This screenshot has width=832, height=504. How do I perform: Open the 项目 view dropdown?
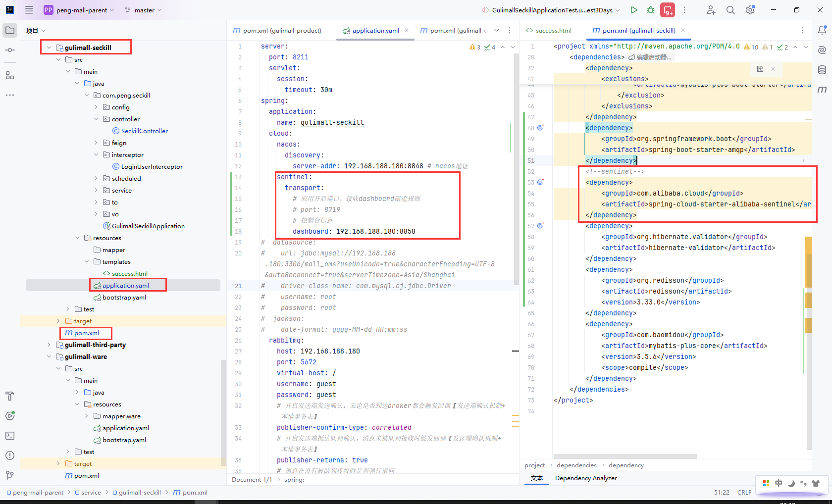[x=36, y=30]
